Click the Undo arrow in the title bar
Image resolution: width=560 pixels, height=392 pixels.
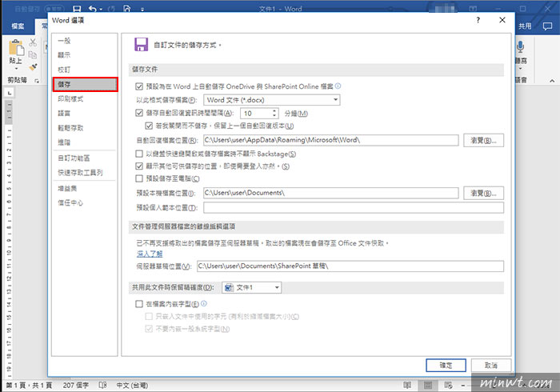tap(93, 9)
